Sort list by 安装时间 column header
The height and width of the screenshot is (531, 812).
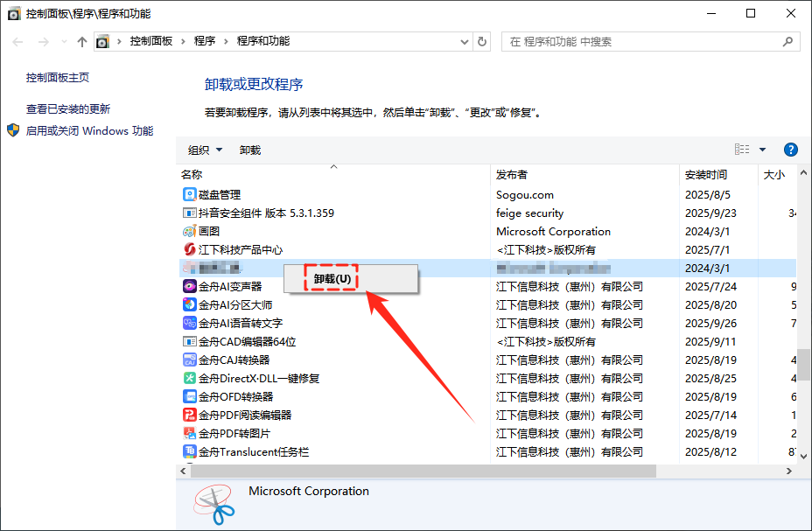pyautogui.click(x=705, y=175)
